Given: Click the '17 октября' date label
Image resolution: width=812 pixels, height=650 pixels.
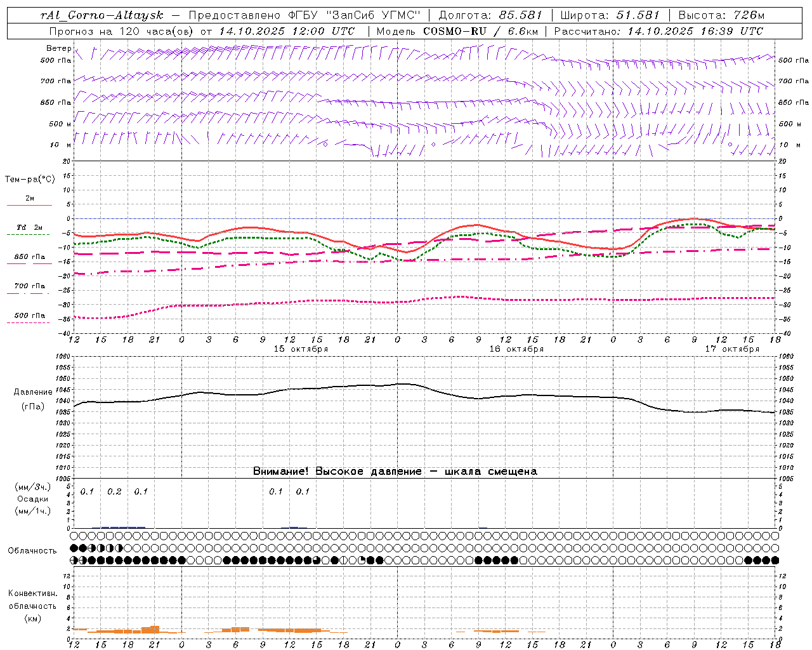Looking at the screenshot, I should (x=732, y=349).
